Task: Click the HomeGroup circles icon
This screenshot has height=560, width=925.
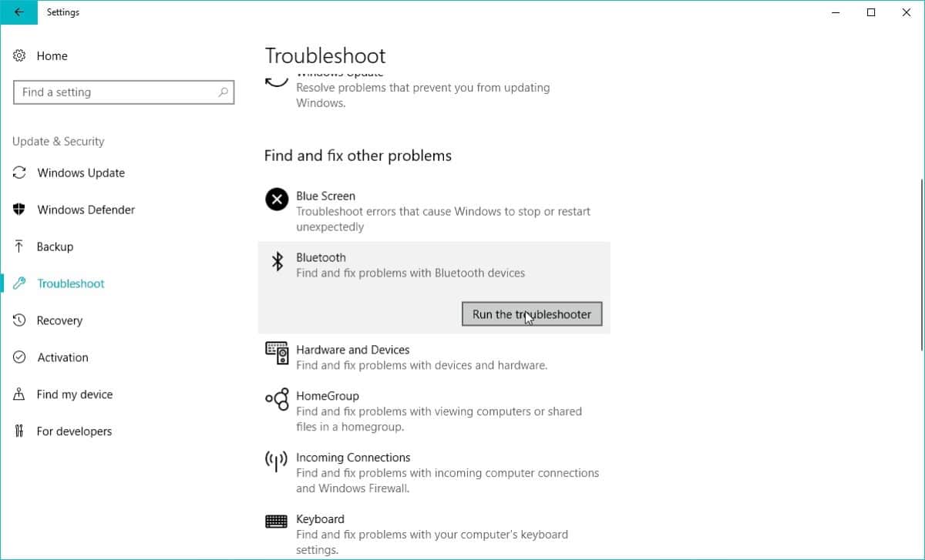Action: point(277,399)
